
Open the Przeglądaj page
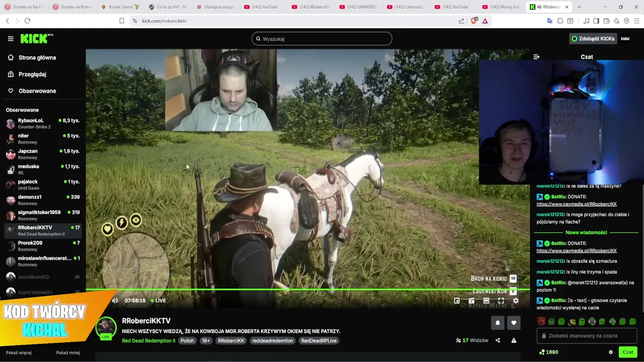[32, 74]
